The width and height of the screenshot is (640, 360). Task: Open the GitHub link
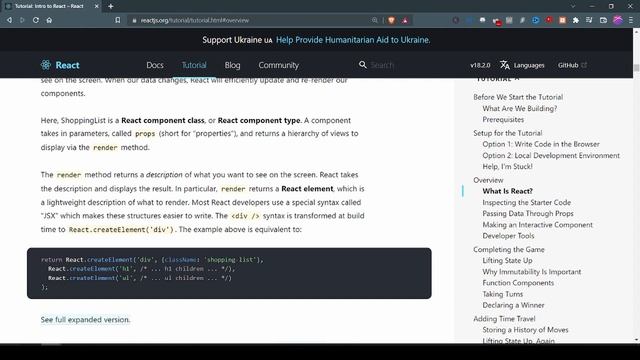(572, 65)
